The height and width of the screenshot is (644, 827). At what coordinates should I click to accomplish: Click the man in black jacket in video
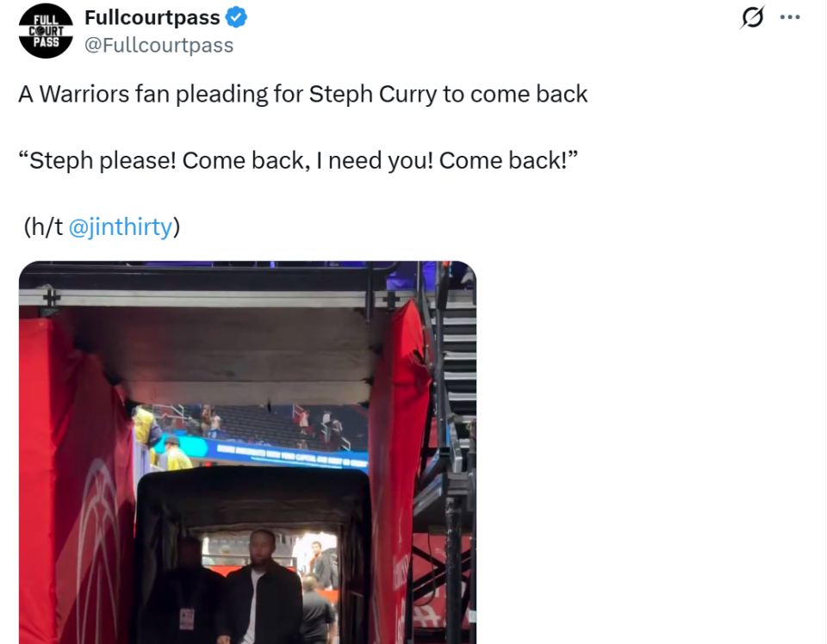[262, 588]
